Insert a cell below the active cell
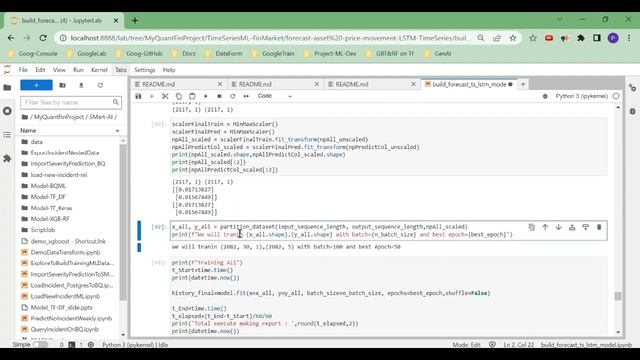The image size is (640, 360). pos(585,227)
